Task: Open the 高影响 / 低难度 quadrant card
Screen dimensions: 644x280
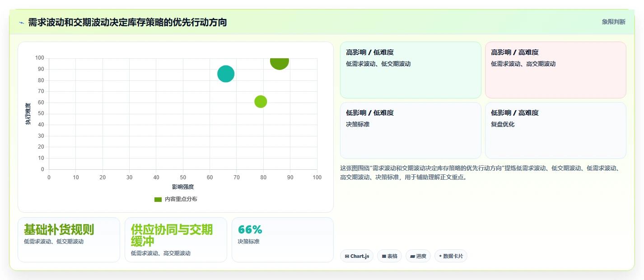Action: [x=411, y=70]
